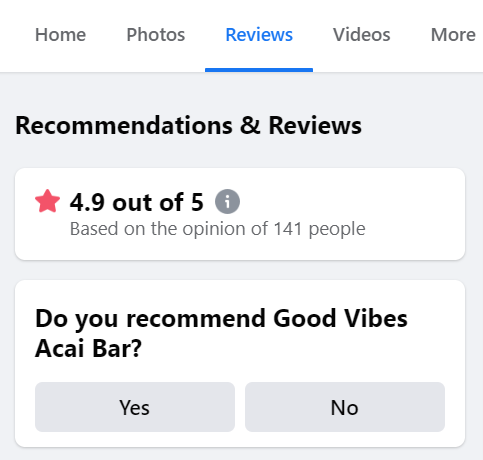
Task: Click the "Do you recommend" question heading
Action: [221, 333]
